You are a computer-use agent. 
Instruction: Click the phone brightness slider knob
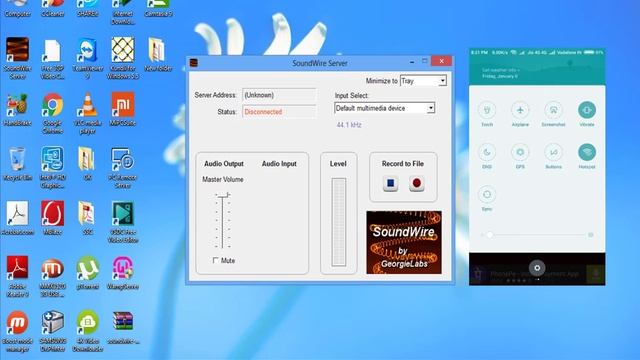click(490, 235)
